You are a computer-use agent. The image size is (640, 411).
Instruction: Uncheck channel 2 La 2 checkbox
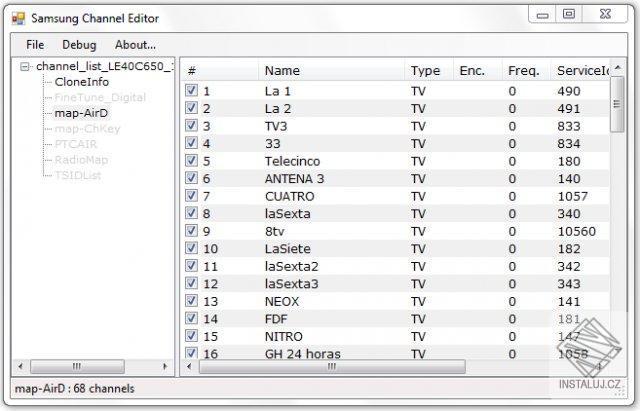[x=191, y=108]
